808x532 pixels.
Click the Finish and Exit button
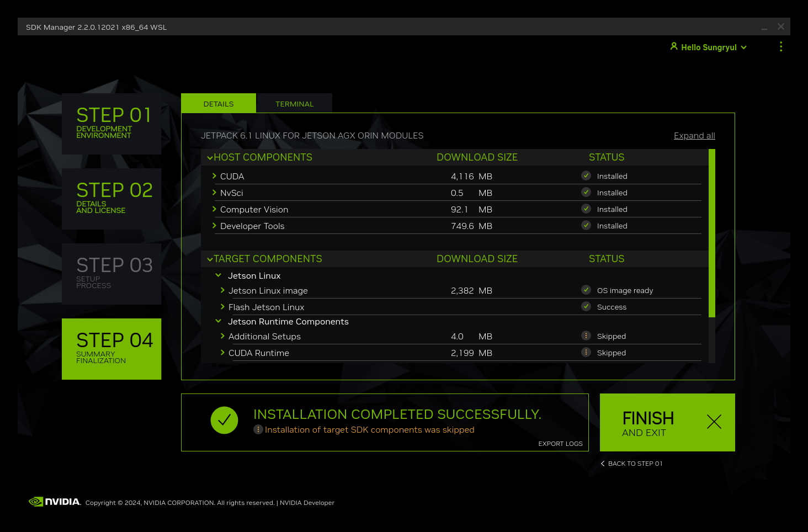pos(667,422)
